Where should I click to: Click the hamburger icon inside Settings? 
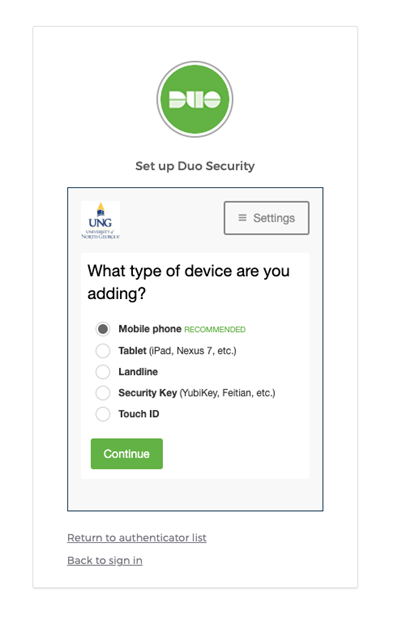pyautogui.click(x=242, y=218)
